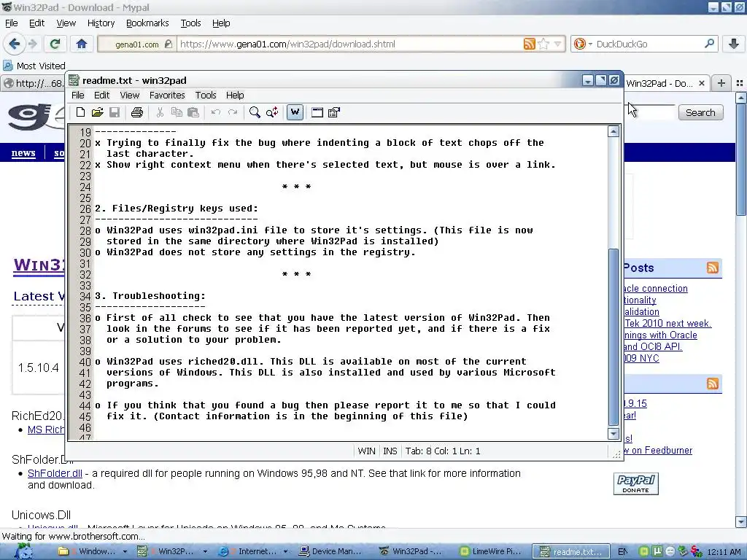Click the Mypal URL address field
747x560 pixels.
(x=349, y=44)
